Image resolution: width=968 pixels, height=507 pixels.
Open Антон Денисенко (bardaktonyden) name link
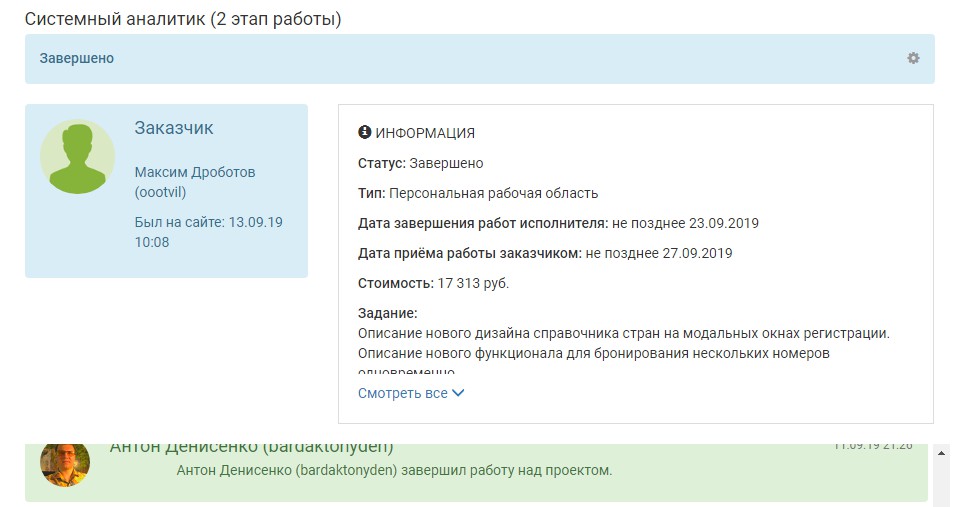tap(251, 448)
